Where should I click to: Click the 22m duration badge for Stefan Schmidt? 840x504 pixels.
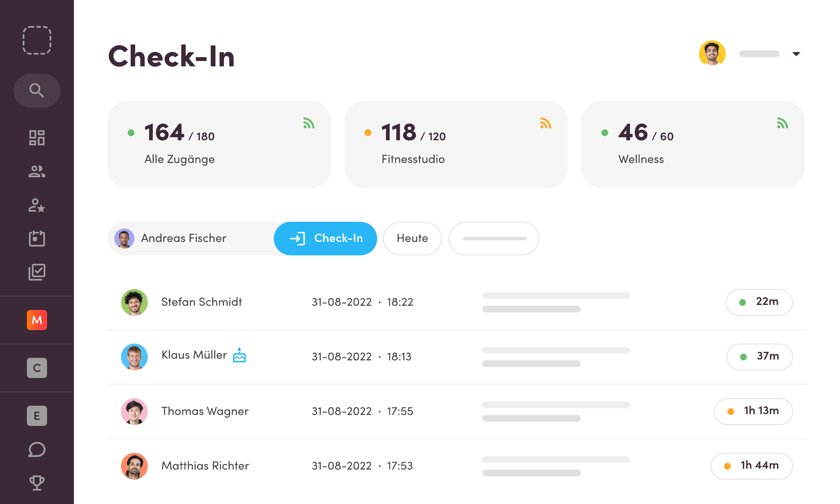[x=759, y=302]
